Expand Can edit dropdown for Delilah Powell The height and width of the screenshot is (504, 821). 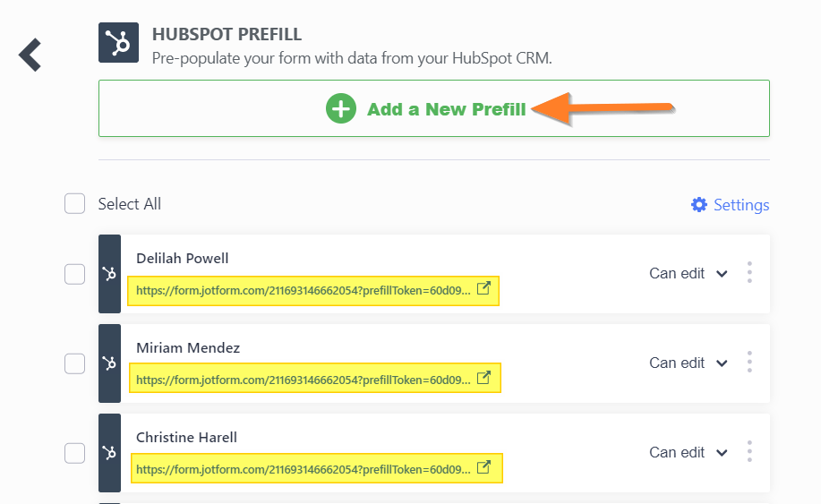[688, 273]
